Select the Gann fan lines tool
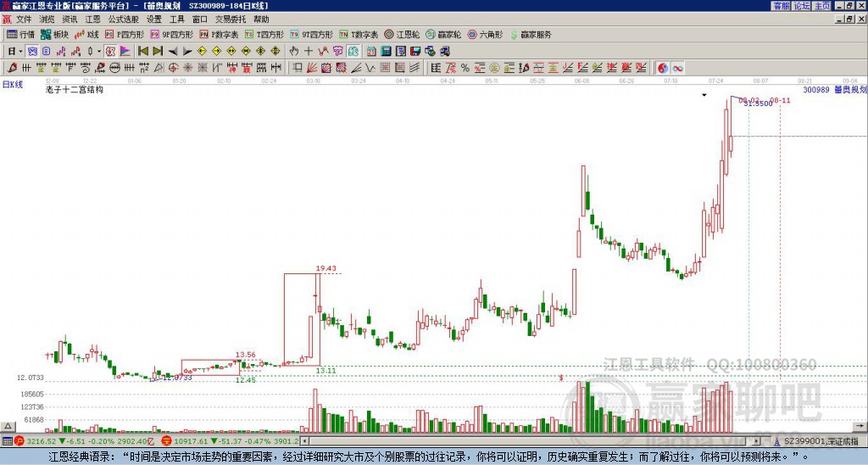The image size is (868, 465). click(312, 68)
